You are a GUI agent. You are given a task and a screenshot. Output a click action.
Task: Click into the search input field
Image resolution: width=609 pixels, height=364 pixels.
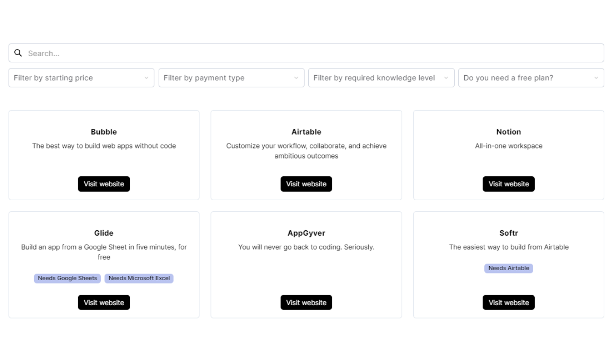(192, 53)
